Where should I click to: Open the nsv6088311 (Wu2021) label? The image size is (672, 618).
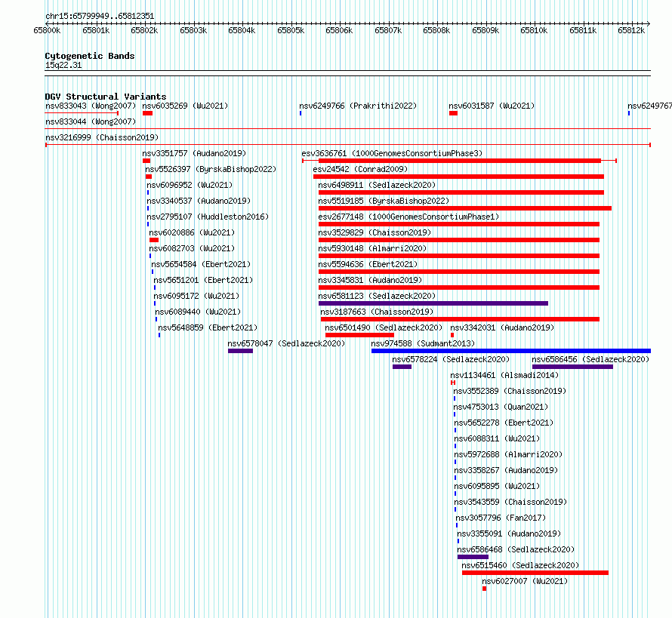coord(497,438)
